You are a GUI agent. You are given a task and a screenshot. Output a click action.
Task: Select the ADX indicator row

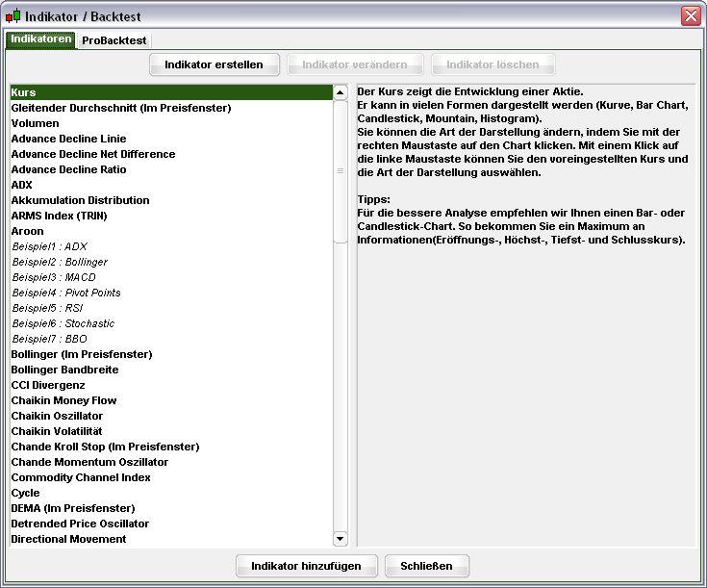tap(171, 185)
